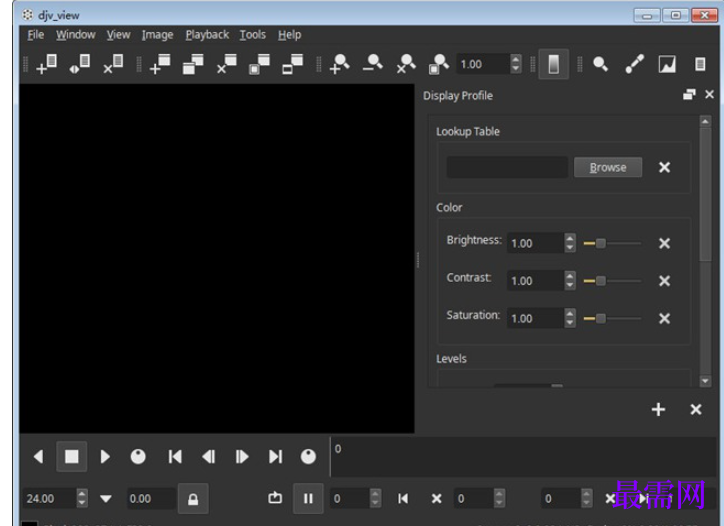Click the reload file toolbar icon
The width and height of the screenshot is (724, 526).
(79, 64)
